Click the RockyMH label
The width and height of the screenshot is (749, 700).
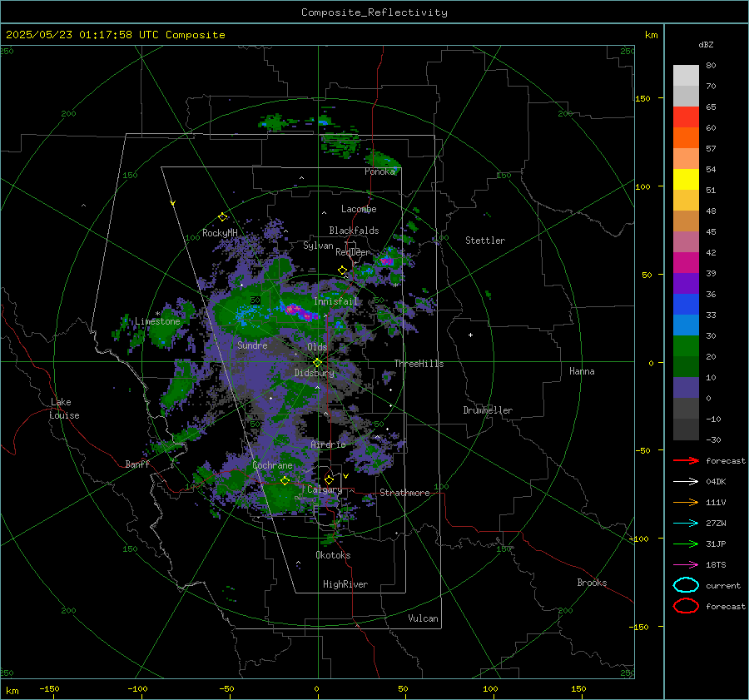click(x=220, y=233)
